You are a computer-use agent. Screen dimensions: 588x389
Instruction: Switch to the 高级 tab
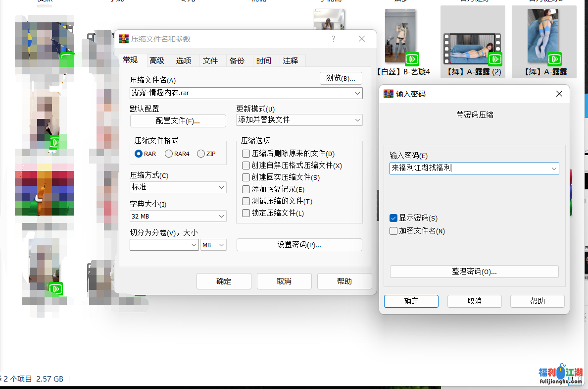pyautogui.click(x=157, y=60)
